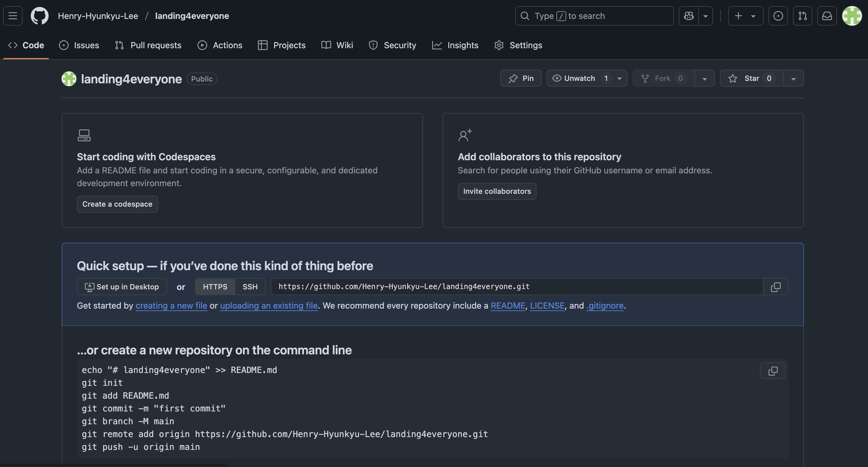Click Create a codespace
The width and height of the screenshot is (868, 467).
pos(117,204)
